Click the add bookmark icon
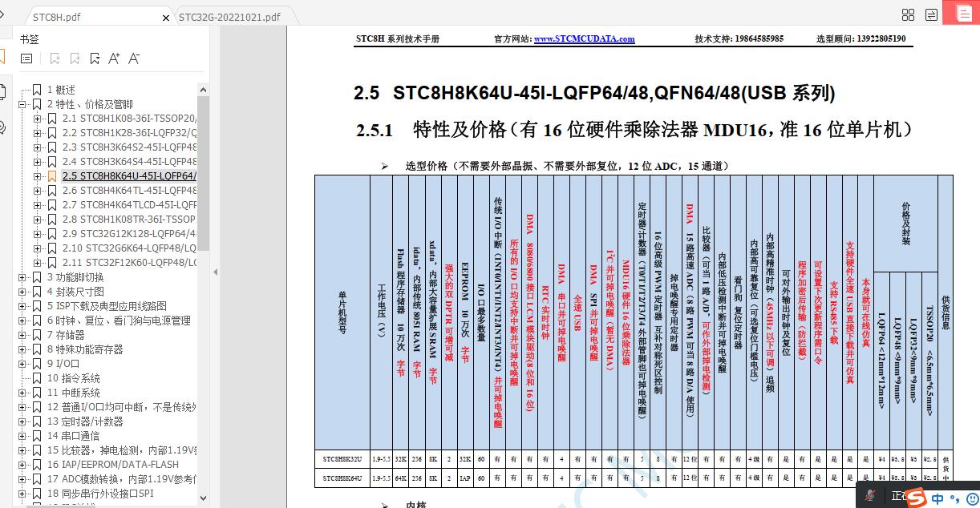This screenshot has height=508, width=980. click(75, 58)
